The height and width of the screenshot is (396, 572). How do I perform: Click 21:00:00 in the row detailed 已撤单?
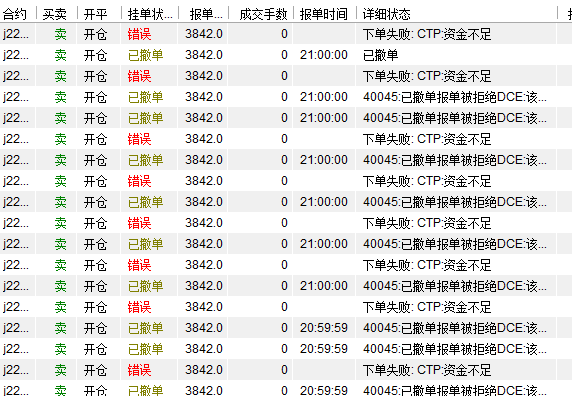[324, 55]
